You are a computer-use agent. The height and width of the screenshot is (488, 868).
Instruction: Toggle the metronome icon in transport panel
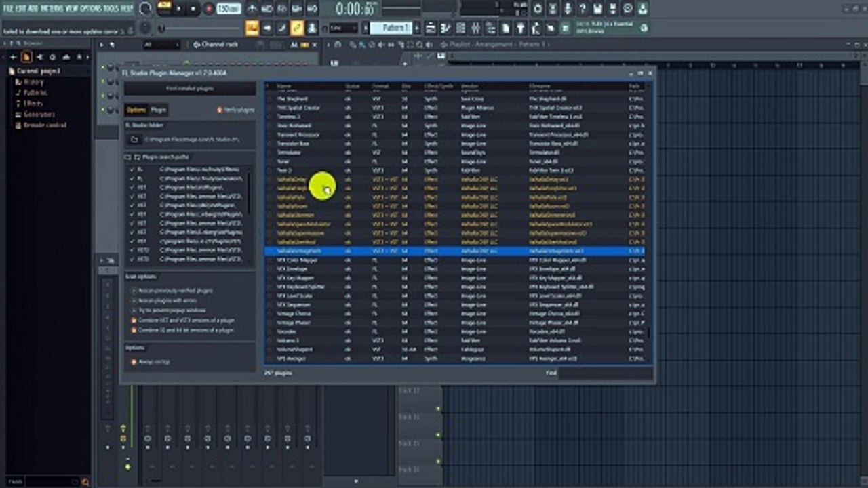[252, 9]
